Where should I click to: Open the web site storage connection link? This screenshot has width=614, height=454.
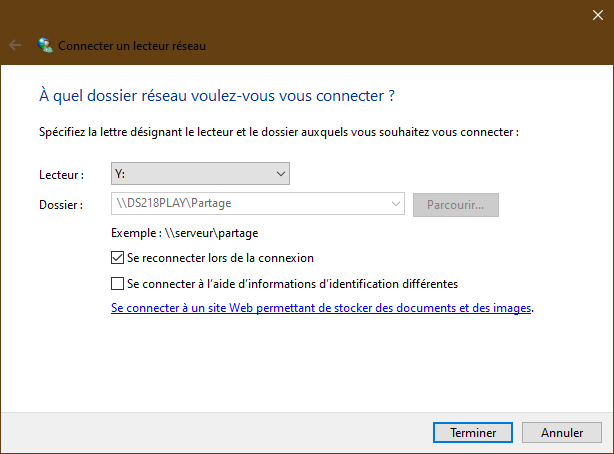[x=321, y=308]
